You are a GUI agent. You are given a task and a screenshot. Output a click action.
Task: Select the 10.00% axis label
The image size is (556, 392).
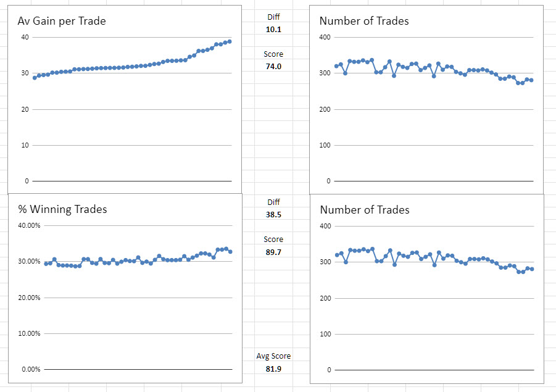pyautogui.click(x=28, y=333)
